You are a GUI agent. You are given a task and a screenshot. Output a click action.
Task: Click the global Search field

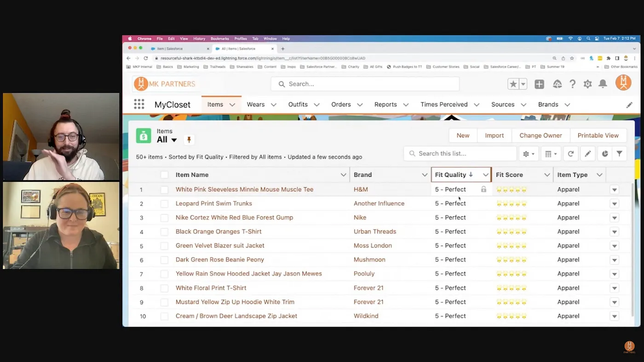(x=365, y=84)
